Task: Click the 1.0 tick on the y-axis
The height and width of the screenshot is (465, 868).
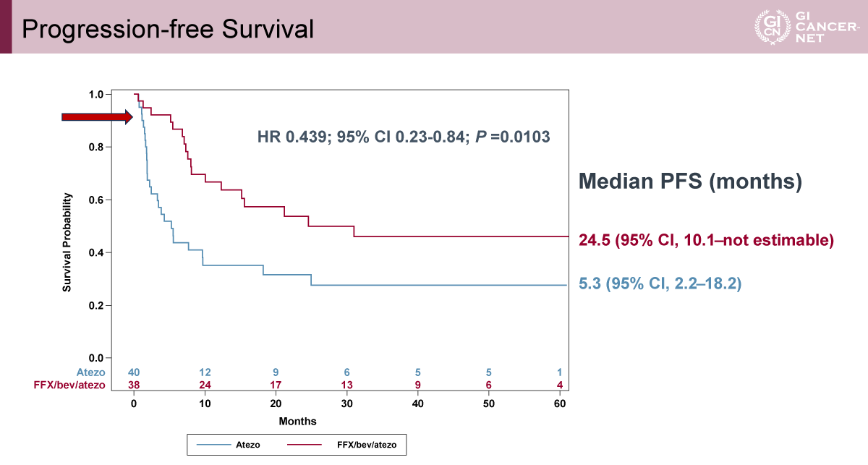Action: 95,94
